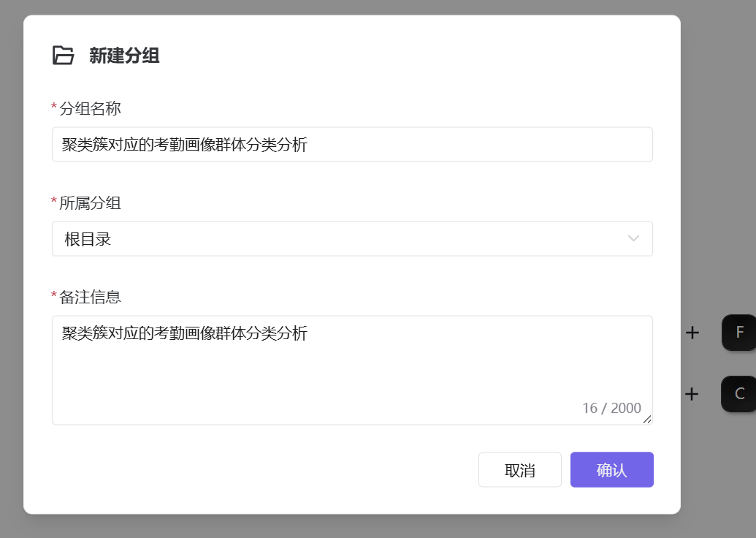Click the 分组名称 field label
This screenshot has width=756, height=538.
pos(90,109)
